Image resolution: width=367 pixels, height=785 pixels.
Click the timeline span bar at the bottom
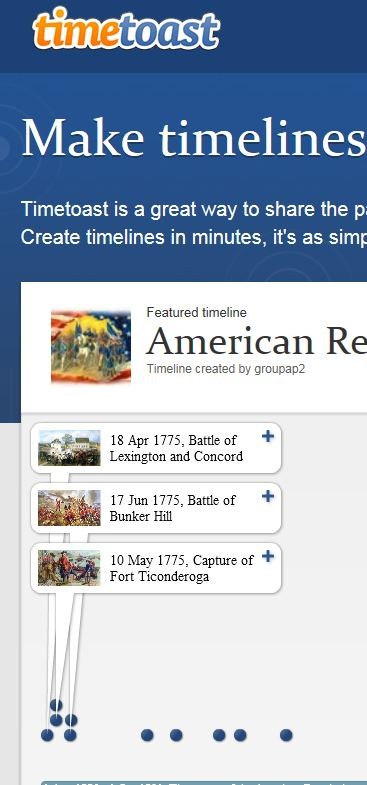click(204, 782)
